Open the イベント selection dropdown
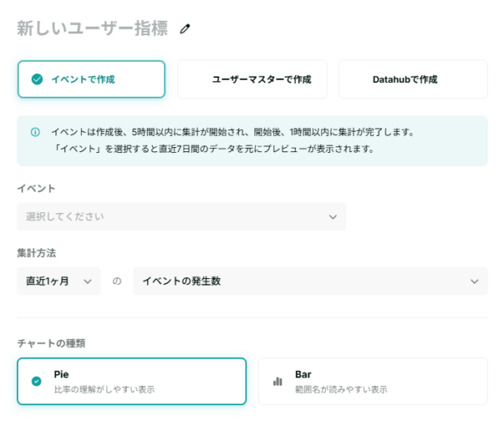Viewport: 504px width, 436px height. pos(180,216)
